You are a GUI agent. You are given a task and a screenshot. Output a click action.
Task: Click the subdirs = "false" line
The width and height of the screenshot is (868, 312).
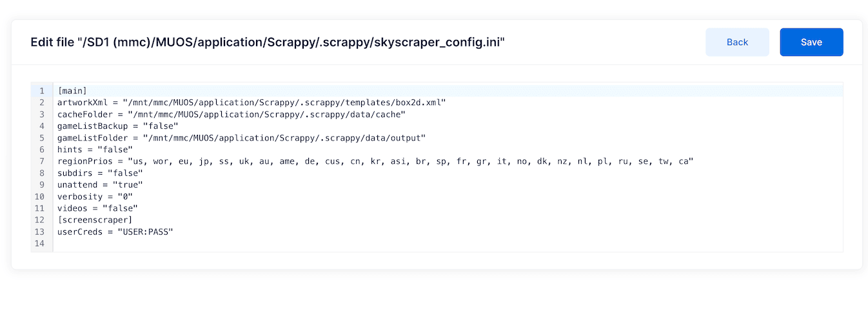point(100,173)
